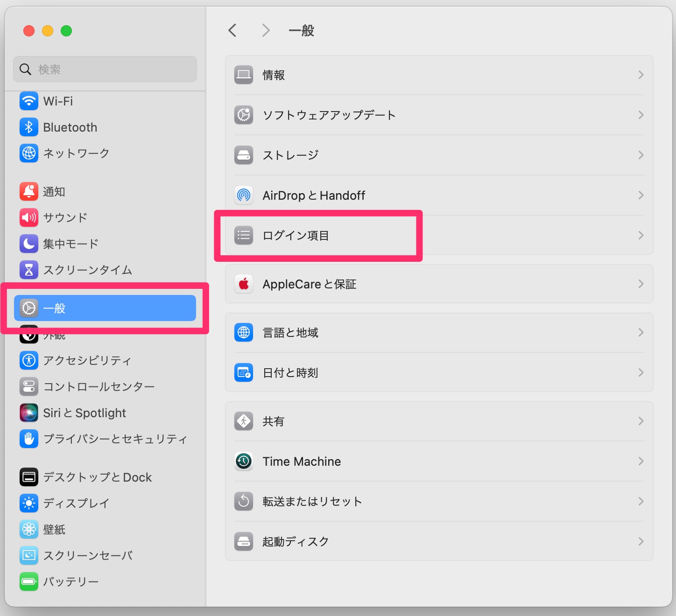The width and height of the screenshot is (676, 616).
Task: Click the ログイン項目 list icon
Action: pos(244,235)
